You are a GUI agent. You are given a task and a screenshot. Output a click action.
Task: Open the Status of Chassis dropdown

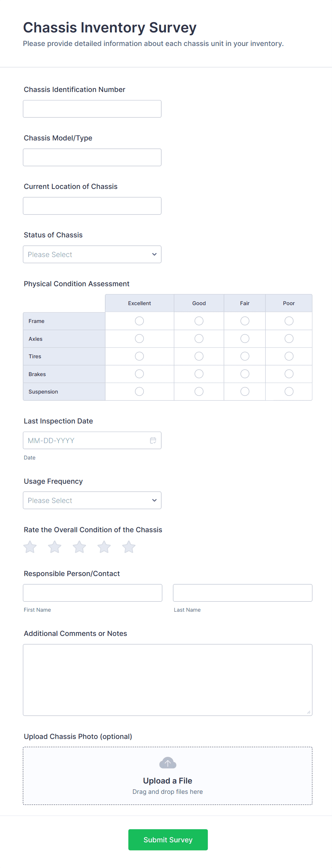[x=92, y=255]
